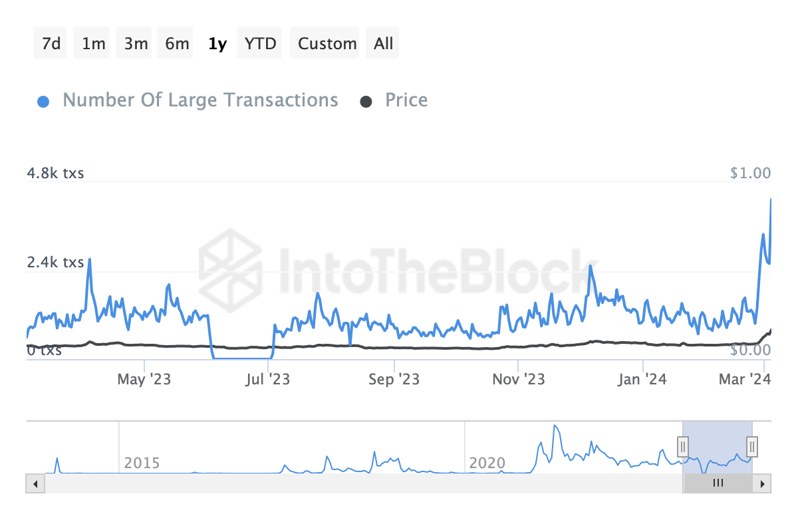The width and height of the screenshot is (798, 532).
Task: Select the YTD time range
Action: (259, 43)
